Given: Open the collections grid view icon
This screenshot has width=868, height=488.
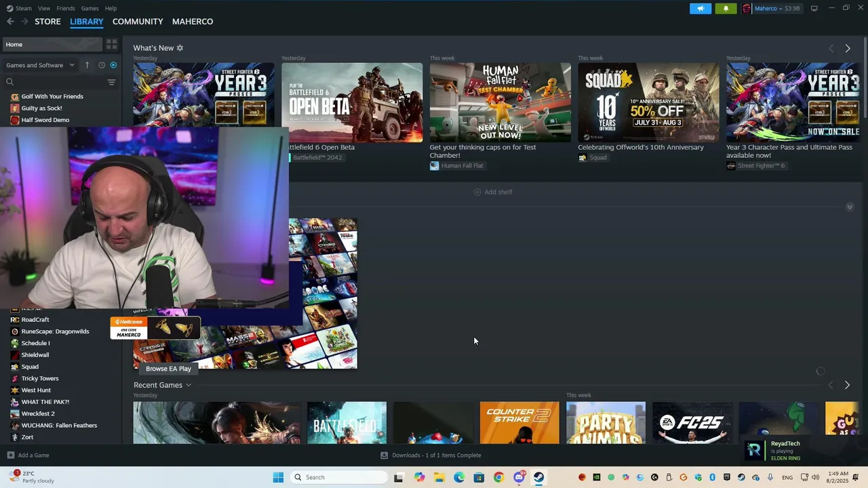Looking at the screenshot, I should [112, 44].
